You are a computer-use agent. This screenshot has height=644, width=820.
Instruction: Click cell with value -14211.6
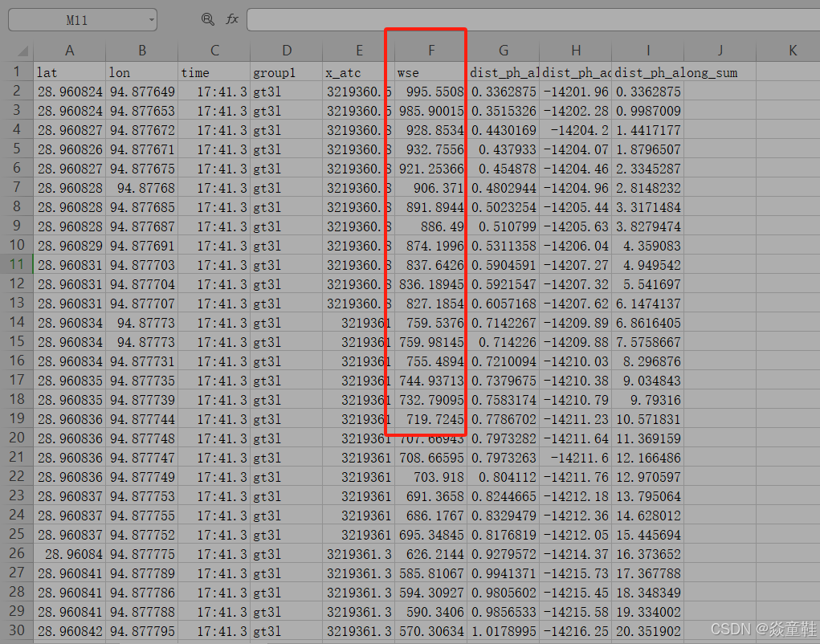(x=575, y=458)
